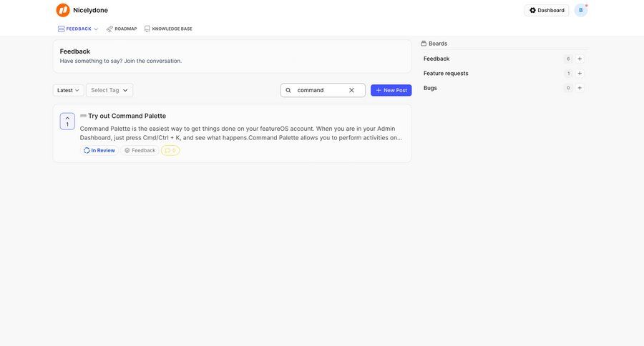Click the post description excerpt text
This screenshot has width=644, height=346.
(x=241, y=134)
